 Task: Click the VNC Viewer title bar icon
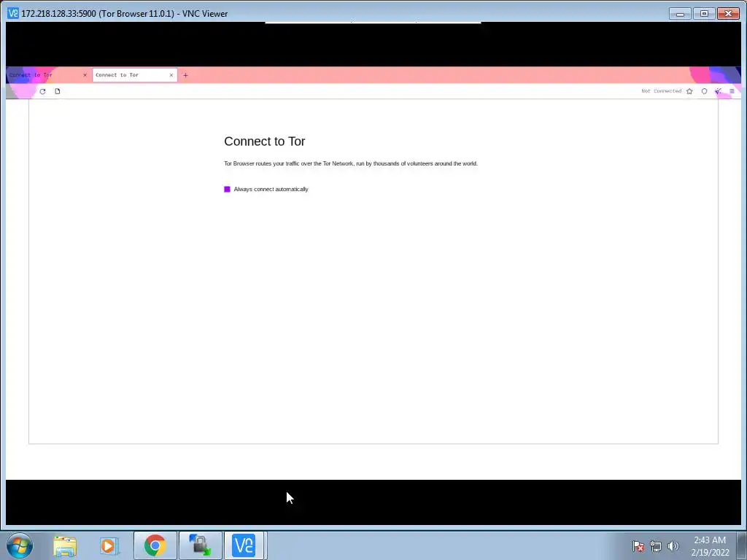point(12,13)
